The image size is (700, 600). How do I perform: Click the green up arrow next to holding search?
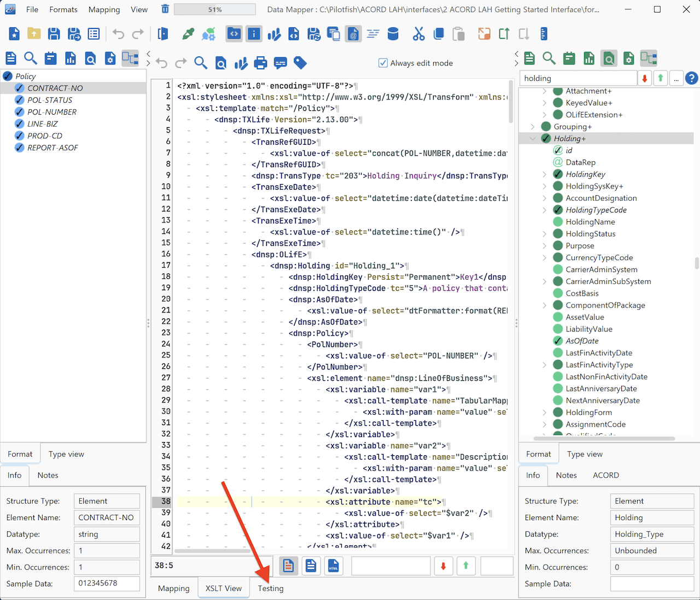tap(660, 78)
